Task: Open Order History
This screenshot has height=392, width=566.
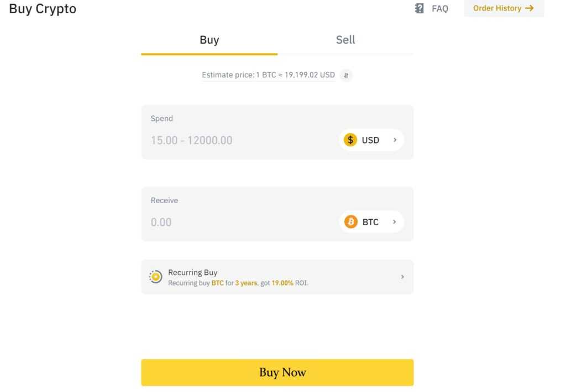Action: (497, 8)
